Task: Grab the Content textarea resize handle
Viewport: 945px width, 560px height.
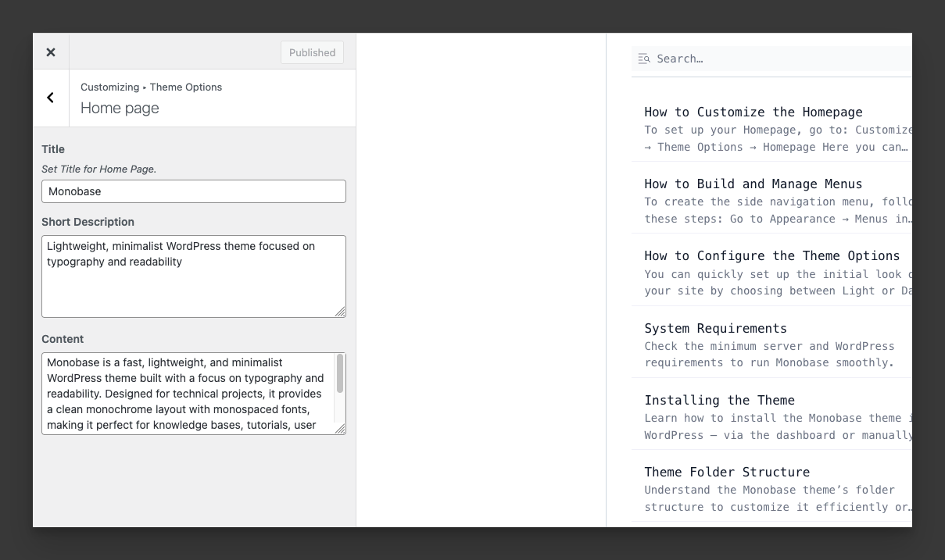Action: (340, 429)
